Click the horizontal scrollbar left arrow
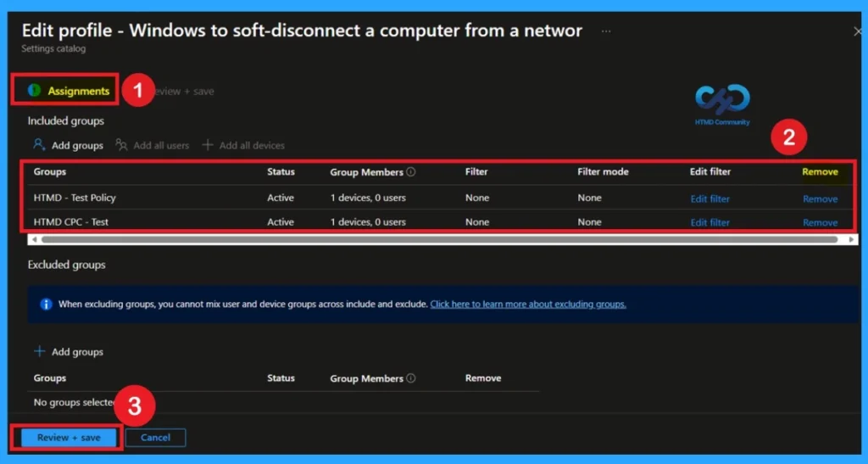This screenshot has height=464, width=868. 34,240
